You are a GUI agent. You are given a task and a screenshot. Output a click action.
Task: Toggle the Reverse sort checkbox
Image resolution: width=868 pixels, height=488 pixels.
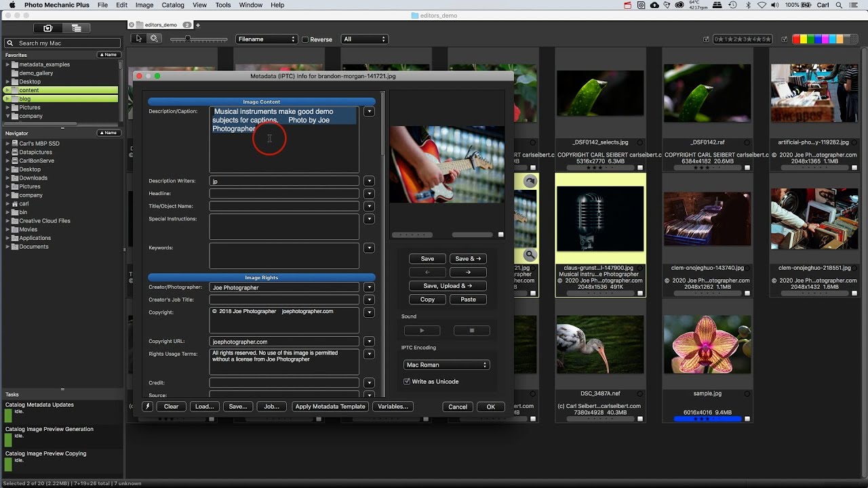305,39
